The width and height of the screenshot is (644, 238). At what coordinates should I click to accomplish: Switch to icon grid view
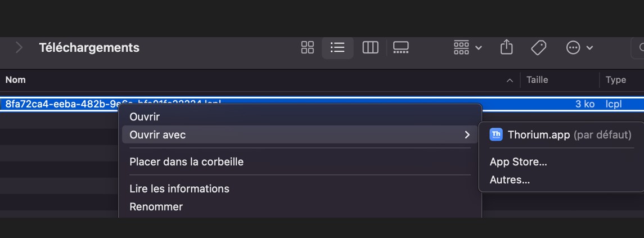point(308,48)
